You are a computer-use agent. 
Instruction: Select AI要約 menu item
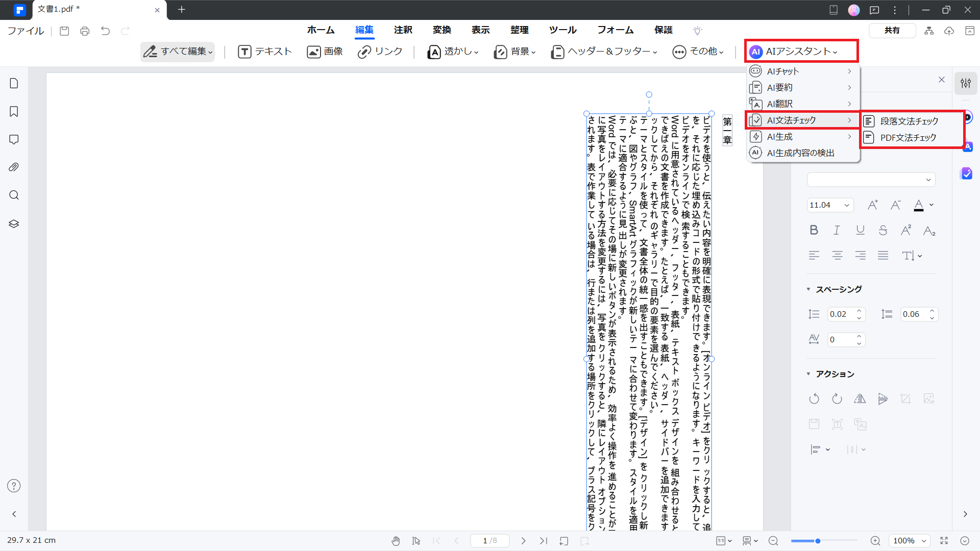[803, 88]
